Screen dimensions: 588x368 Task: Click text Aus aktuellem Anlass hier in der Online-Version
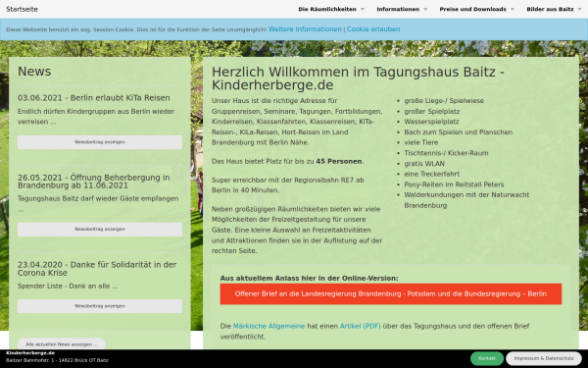click(309, 279)
